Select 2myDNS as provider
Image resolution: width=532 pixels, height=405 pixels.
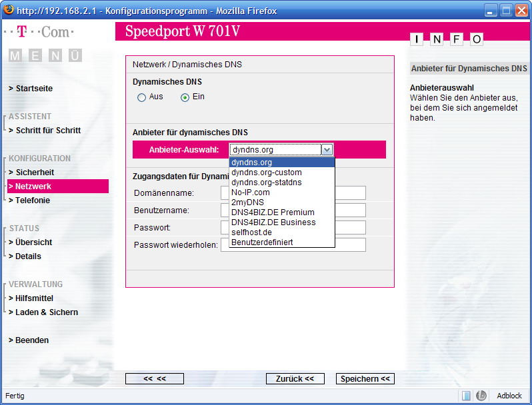[x=282, y=202]
